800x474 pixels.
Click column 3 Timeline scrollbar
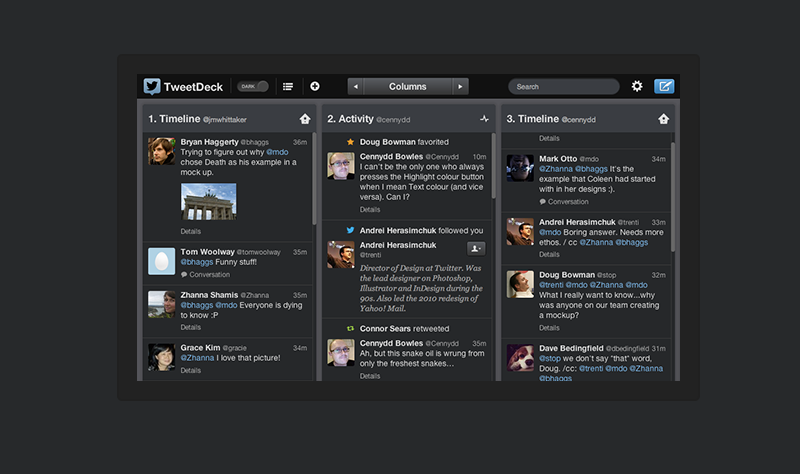[x=673, y=196]
